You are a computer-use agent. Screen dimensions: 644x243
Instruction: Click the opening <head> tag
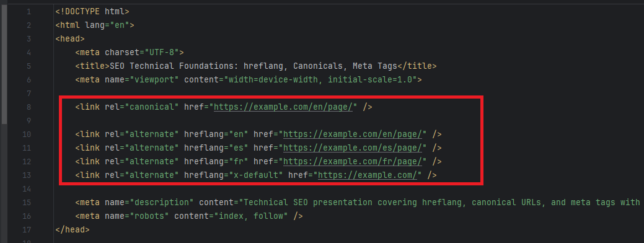click(x=70, y=39)
